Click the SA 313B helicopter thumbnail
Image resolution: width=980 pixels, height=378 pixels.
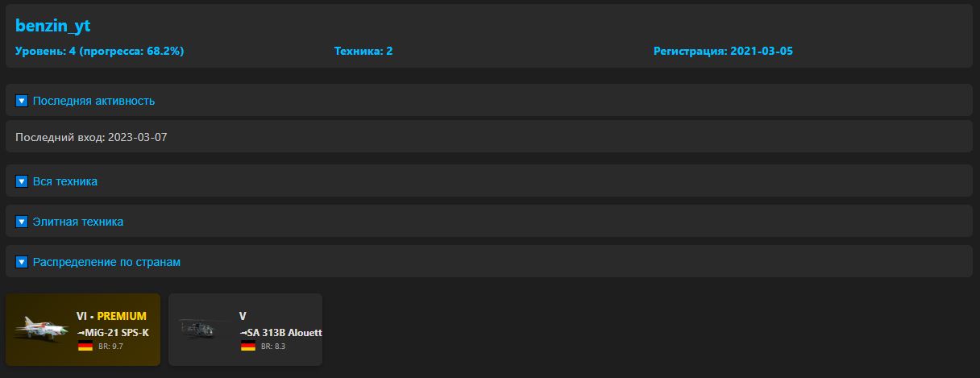[x=204, y=329]
